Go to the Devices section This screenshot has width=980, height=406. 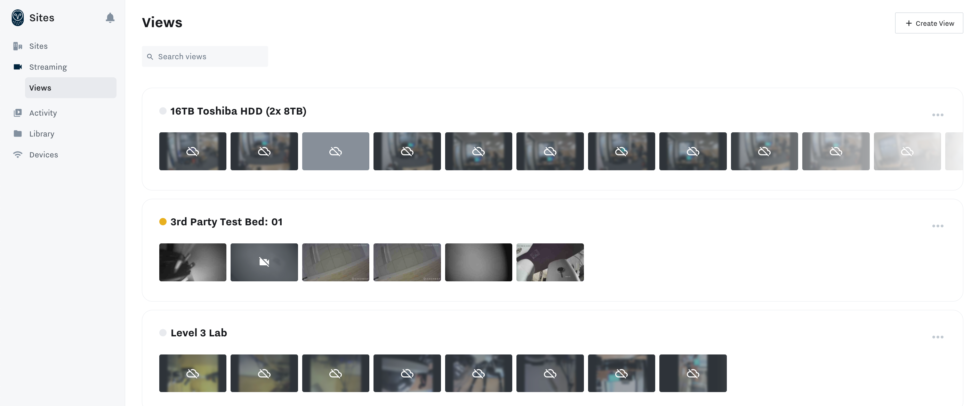(43, 155)
